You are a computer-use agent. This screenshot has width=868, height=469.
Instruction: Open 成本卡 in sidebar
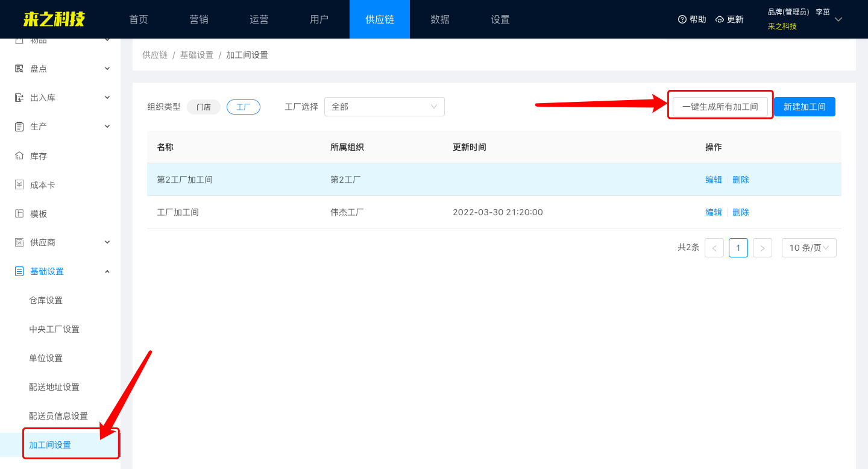point(43,185)
